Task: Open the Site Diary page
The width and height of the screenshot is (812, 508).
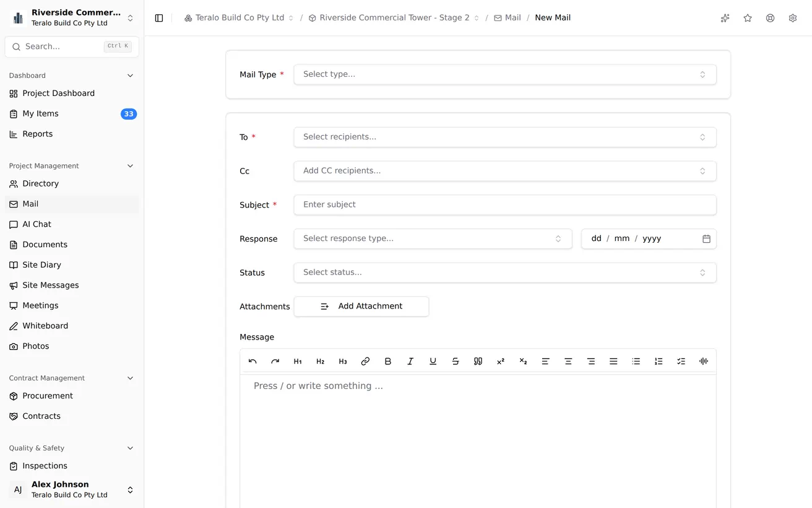Action: point(72,265)
